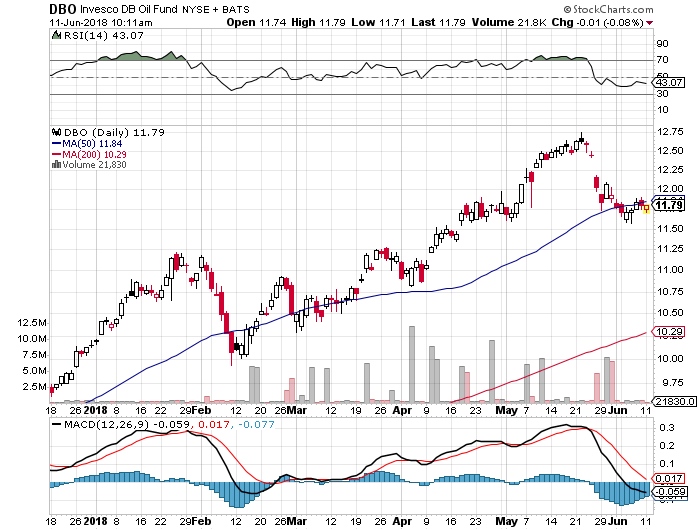
Task: Click the 43.07 RSI axis tag
Action: tap(668, 83)
